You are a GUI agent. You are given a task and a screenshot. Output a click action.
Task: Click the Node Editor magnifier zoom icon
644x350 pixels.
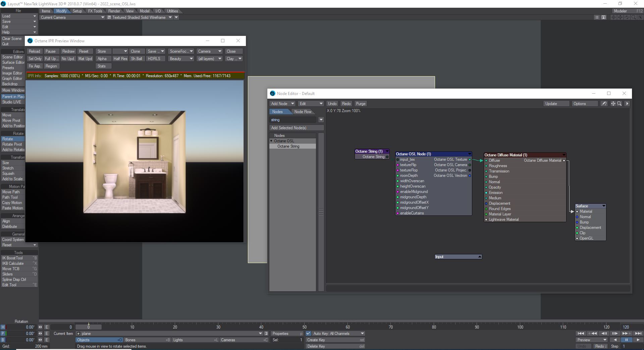(x=619, y=104)
